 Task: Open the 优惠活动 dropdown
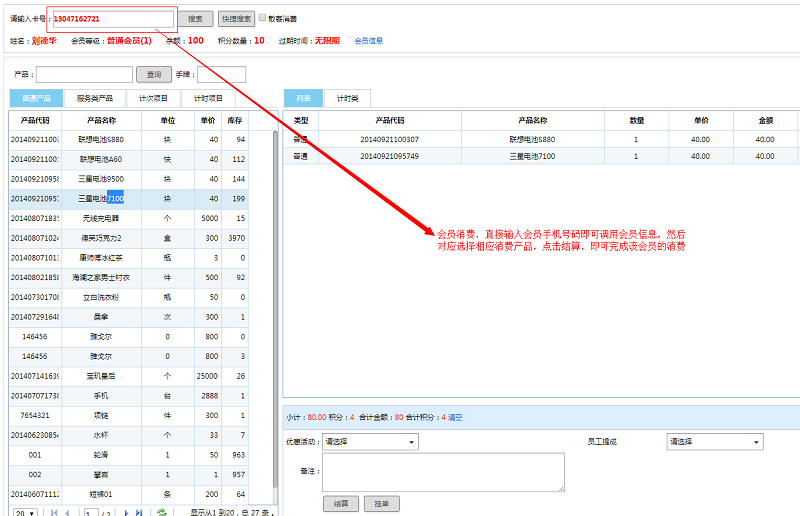coord(370,441)
